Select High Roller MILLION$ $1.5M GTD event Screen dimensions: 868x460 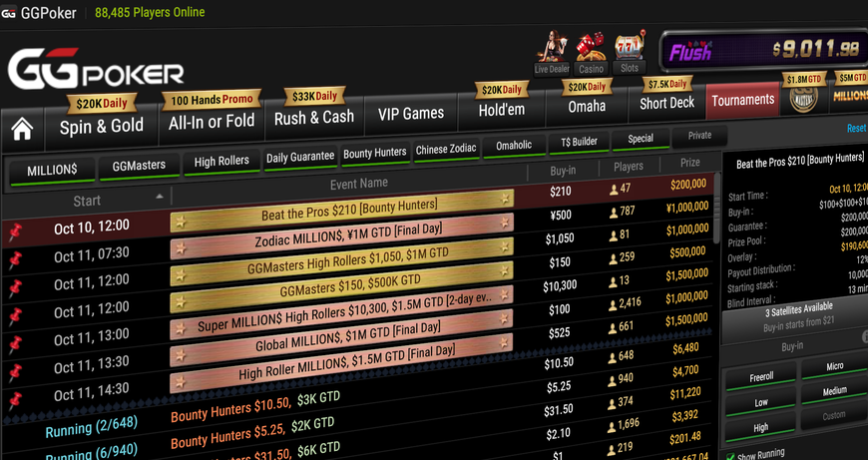342,362
